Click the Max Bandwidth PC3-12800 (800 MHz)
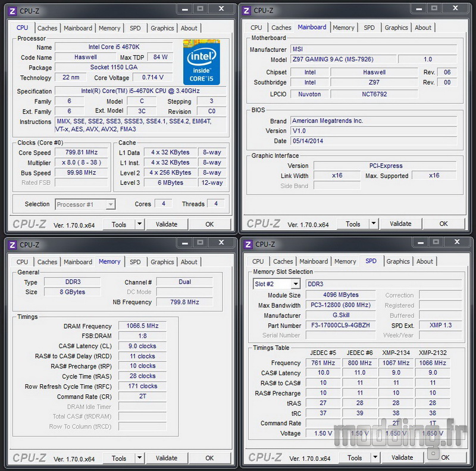 [340, 305]
